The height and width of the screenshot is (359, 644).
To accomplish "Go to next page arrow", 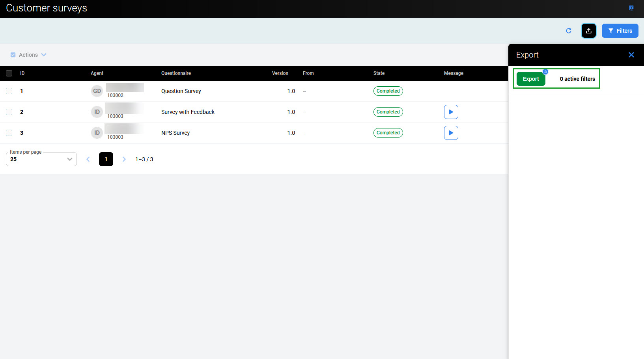I will (124, 159).
